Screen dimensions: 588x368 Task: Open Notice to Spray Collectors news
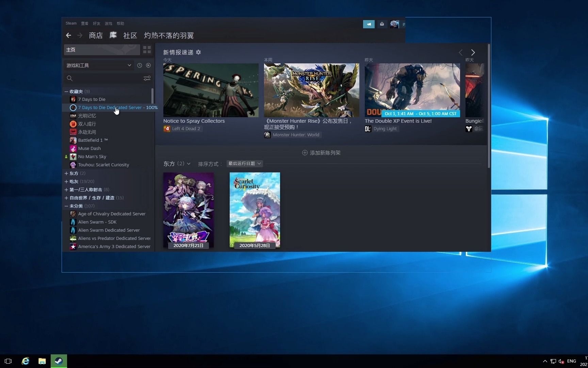[x=194, y=121]
